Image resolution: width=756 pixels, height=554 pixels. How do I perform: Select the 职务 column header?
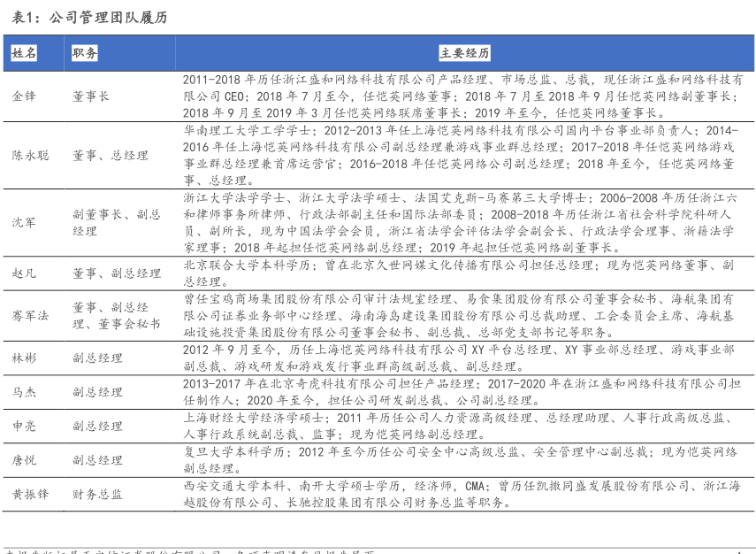tap(85, 54)
